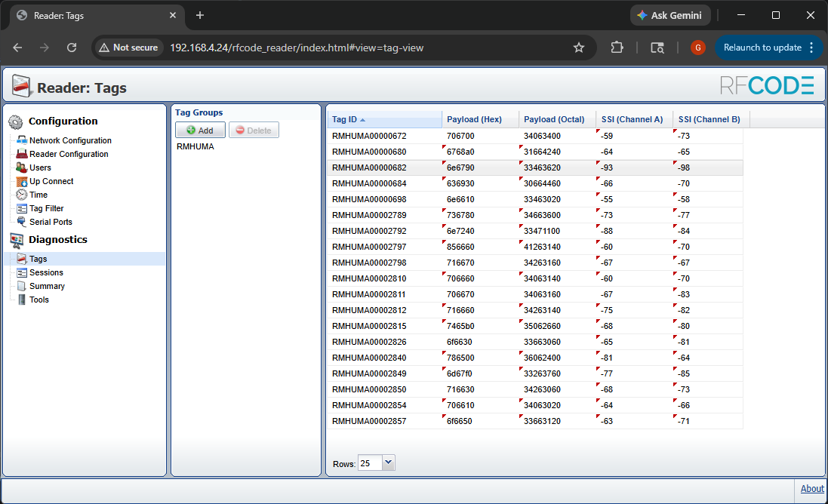
Task: Select the Users icon in Configuration
Action: click(22, 167)
